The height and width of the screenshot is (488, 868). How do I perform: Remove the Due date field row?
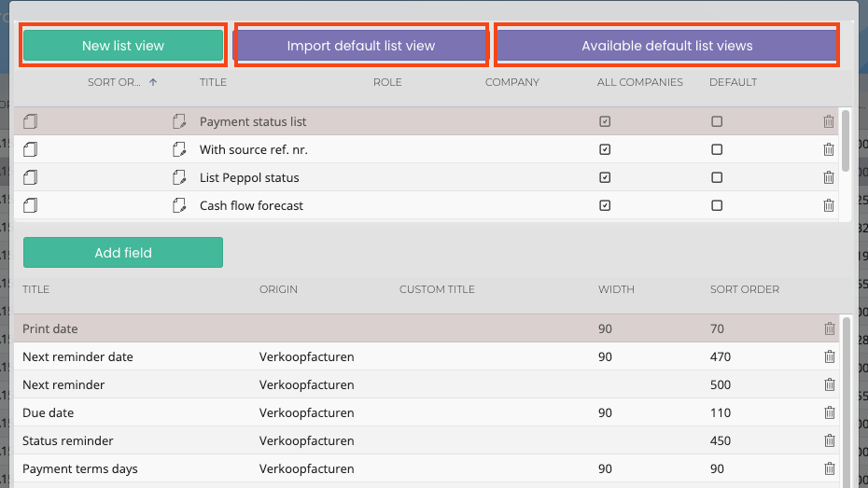(x=829, y=412)
